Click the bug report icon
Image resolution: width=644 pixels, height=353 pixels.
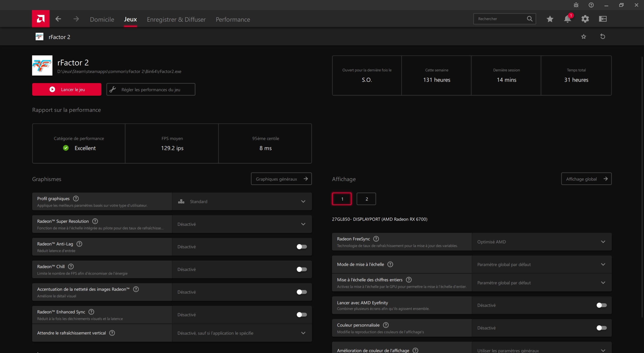point(576,5)
